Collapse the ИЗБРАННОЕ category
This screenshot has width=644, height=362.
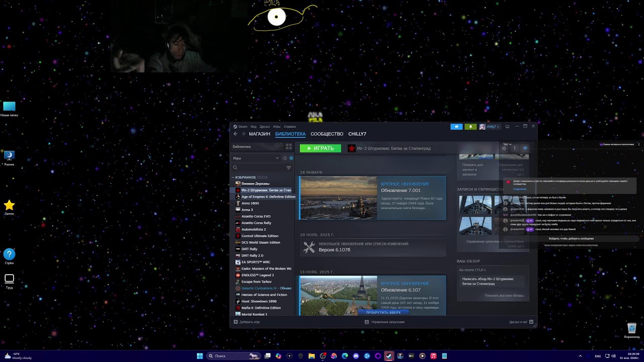(246, 177)
